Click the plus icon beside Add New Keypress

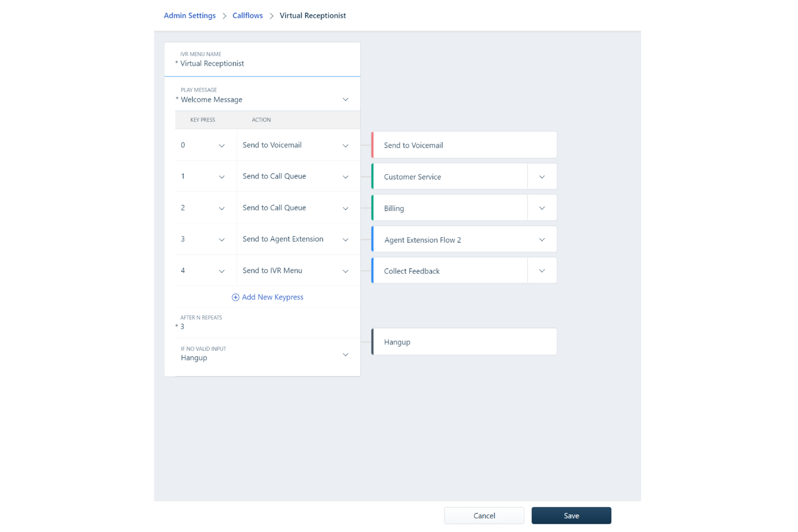pyautogui.click(x=236, y=298)
